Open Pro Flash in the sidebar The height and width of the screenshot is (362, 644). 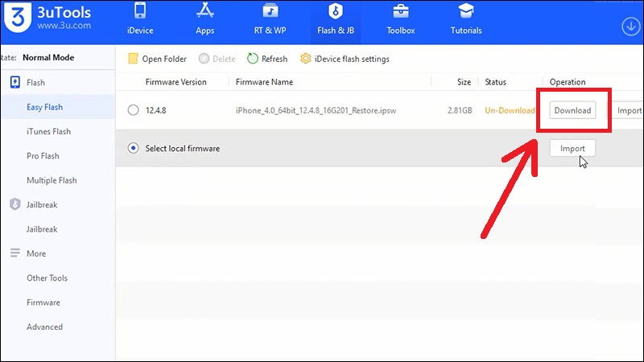[43, 156]
